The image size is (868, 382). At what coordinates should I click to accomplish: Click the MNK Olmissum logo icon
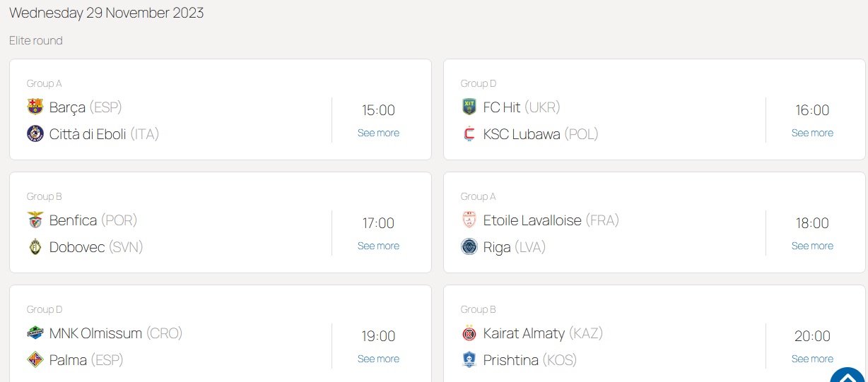tap(35, 333)
